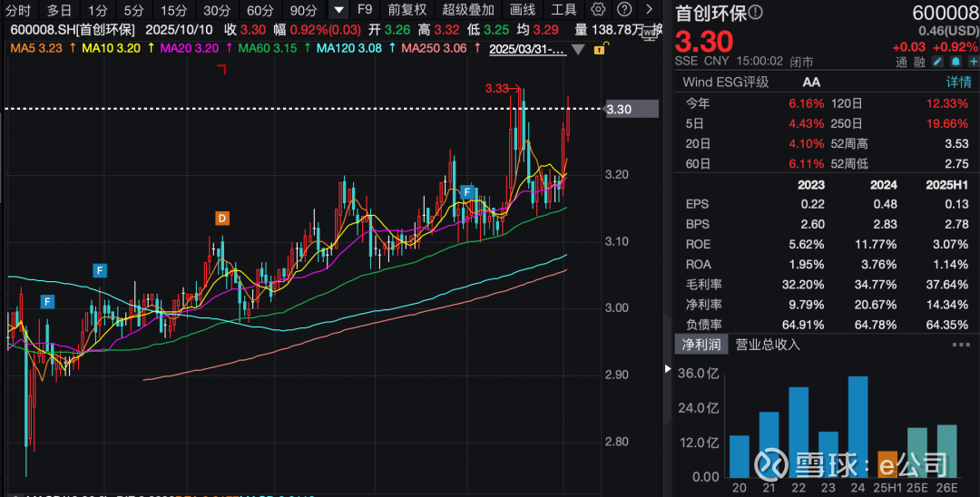This screenshot has width=980, height=497.
Task: Click the F9 button in toolbar
Action: (x=366, y=10)
